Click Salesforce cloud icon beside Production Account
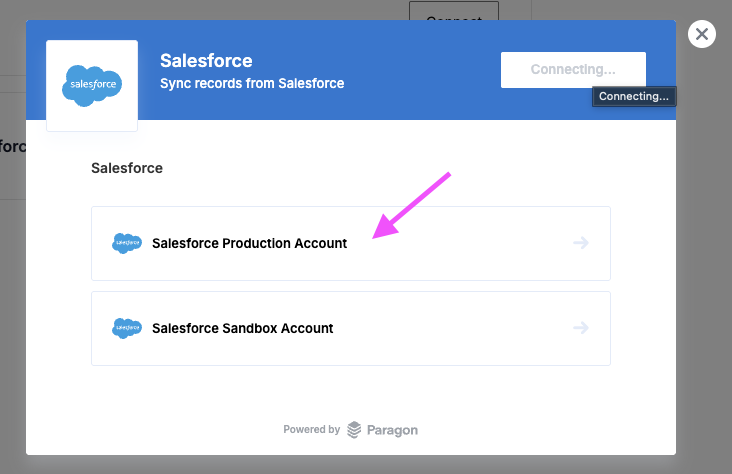Screen dimensions: 732x474 (x=127, y=243)
